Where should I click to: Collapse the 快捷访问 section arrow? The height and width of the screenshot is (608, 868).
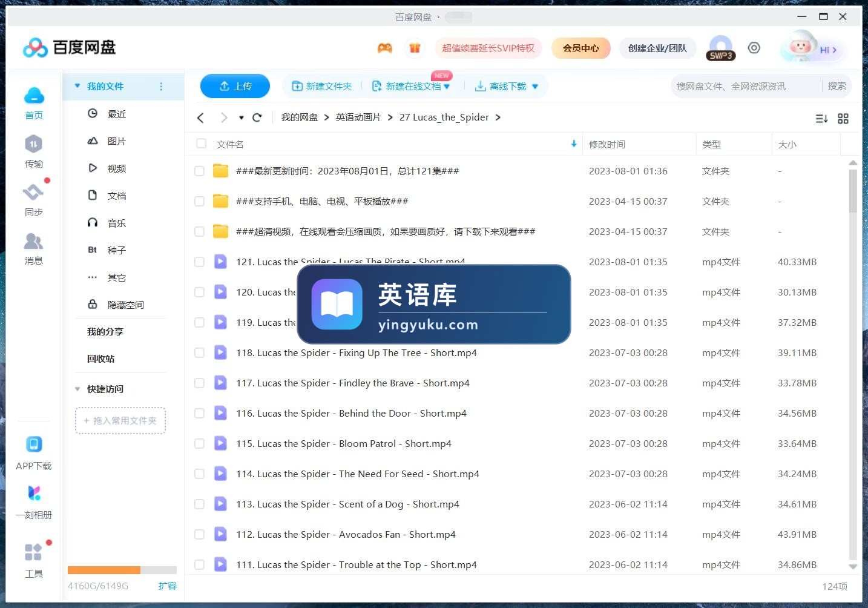coord(77,389)
